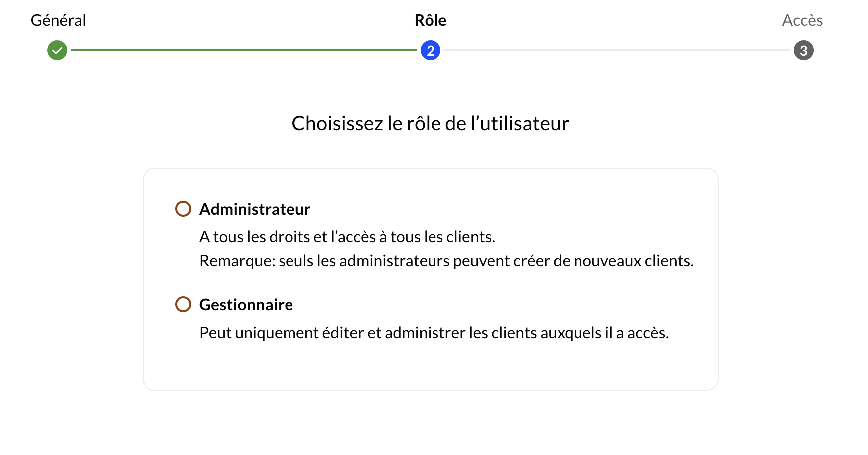Go to the Général step label
868x455 pixels.
58,20
